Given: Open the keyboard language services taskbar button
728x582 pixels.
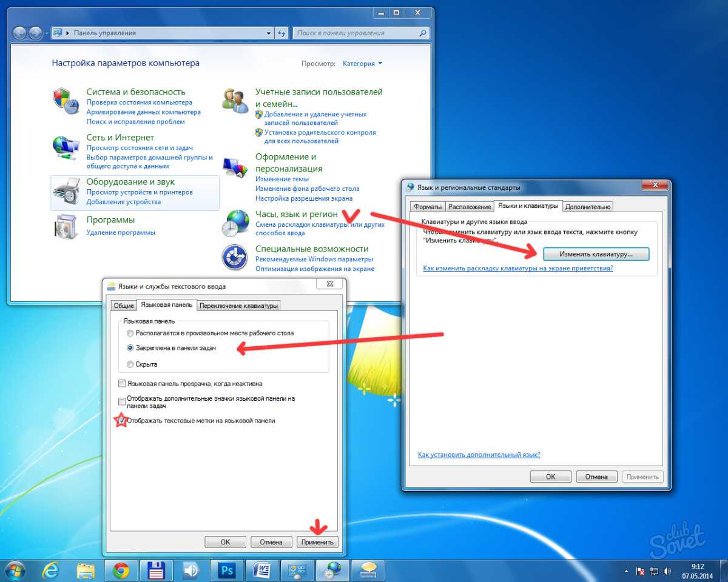Looking at the screenshot, I should 368,570.
